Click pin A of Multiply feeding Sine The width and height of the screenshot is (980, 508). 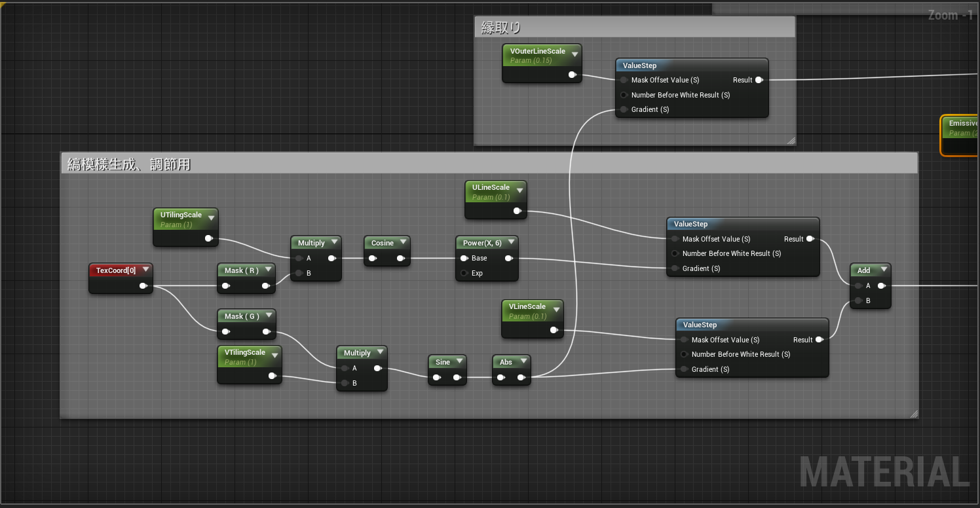coord(345,368)
